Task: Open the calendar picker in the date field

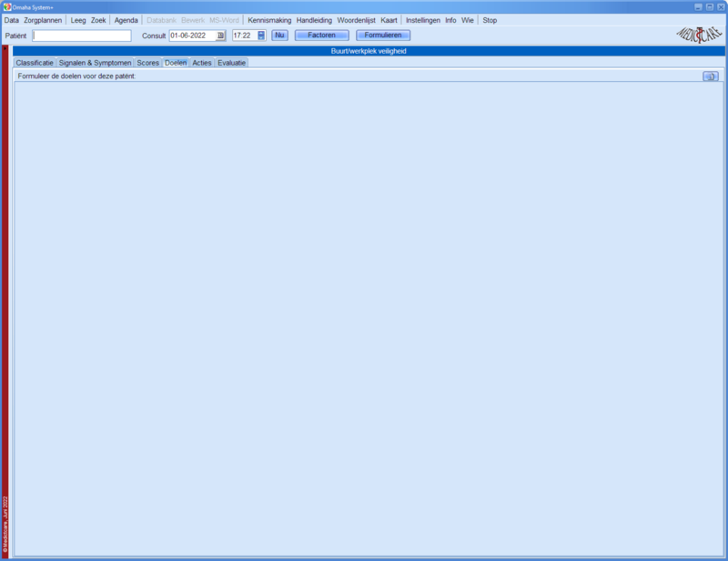Action: coord(220,36)
